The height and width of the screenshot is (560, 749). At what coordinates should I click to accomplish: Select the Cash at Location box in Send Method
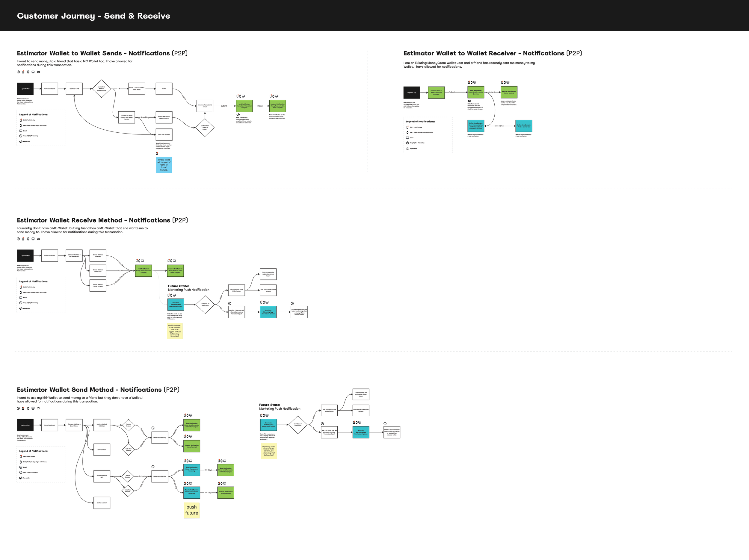pyautogui.click(x=102, y=503)
